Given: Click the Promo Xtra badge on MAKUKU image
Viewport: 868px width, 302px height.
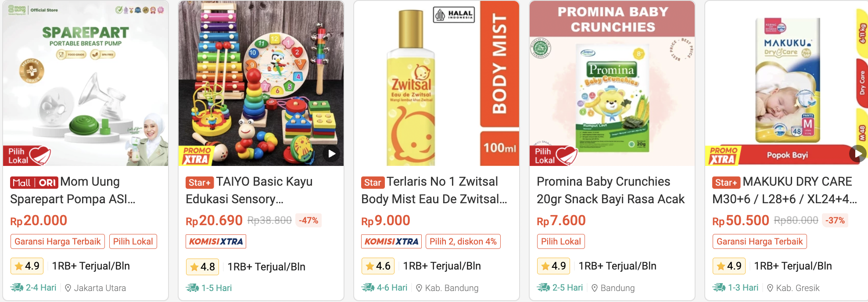Looking at the screenshot, I should tap(723, 156).
